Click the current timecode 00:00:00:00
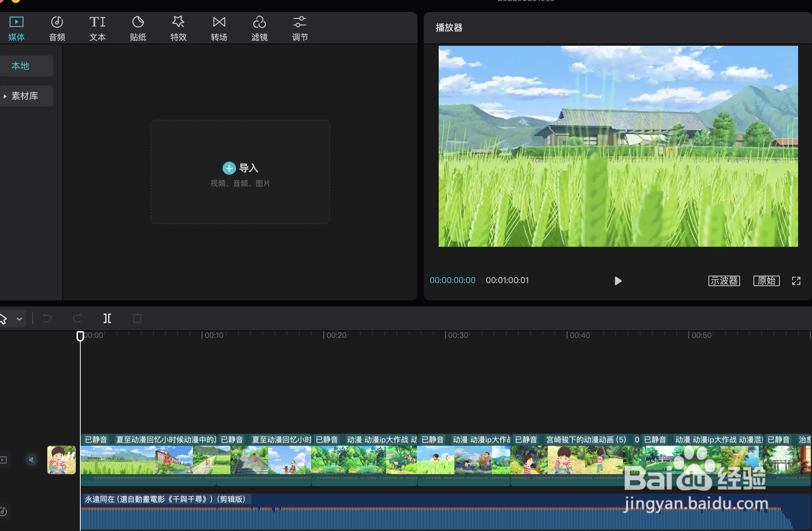 [x=453, y=280]
